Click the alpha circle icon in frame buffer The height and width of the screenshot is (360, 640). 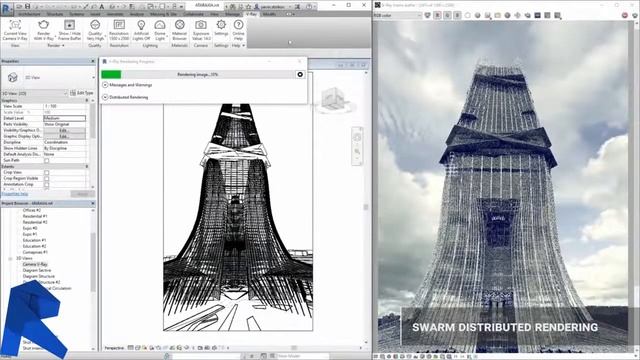pyautogui.click(x=467, y=15)
